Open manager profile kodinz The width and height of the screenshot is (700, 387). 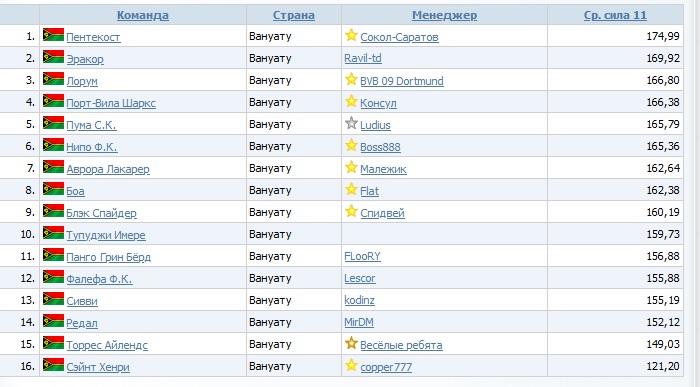[x=359, y=300]
